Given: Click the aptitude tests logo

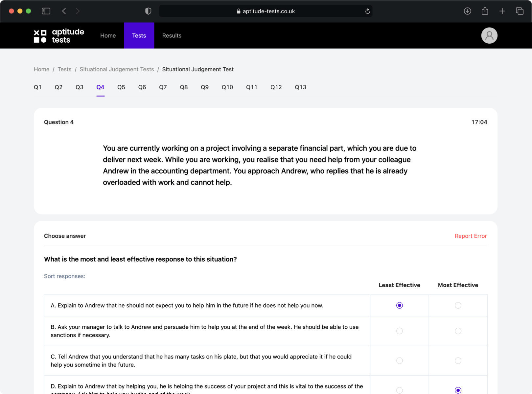Looking at the screenshot, I should click(59, 35).
